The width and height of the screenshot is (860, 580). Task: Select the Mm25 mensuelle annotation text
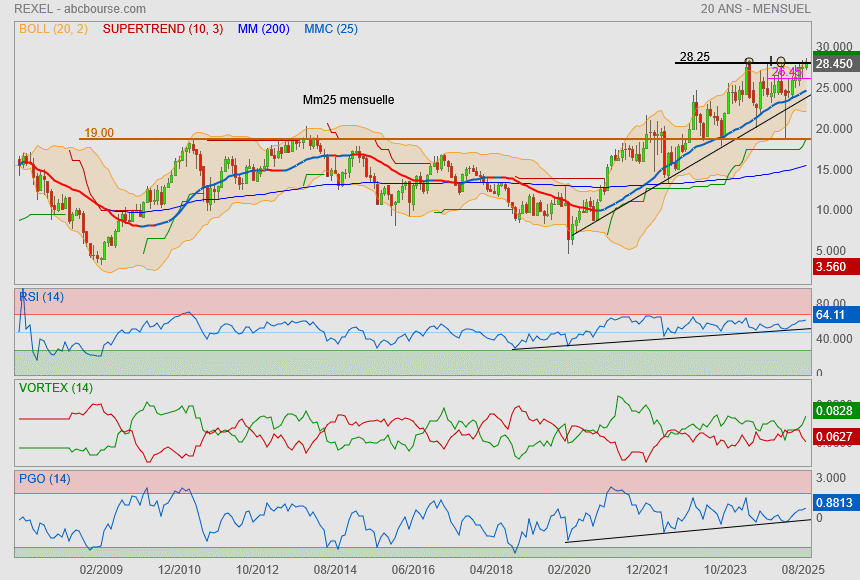(x=349, y=100)
